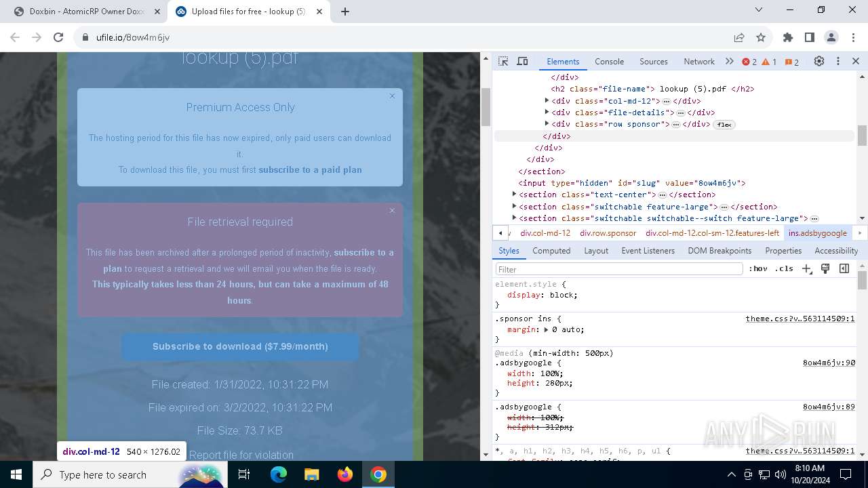The height and width of the screenshot is (488, 868).
Task: Expand the div class row sponsor node
Action: point(547,124)
